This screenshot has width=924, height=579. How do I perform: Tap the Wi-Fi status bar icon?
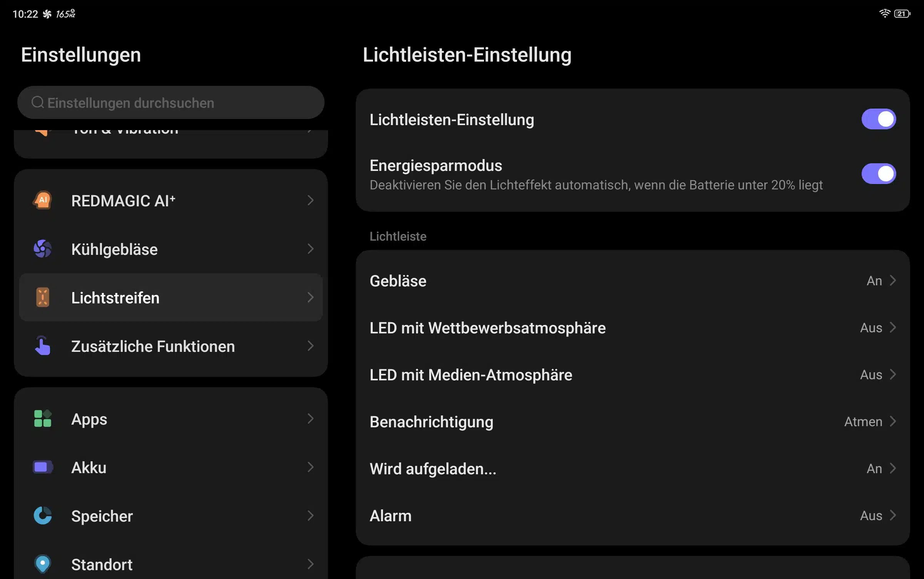885,13
